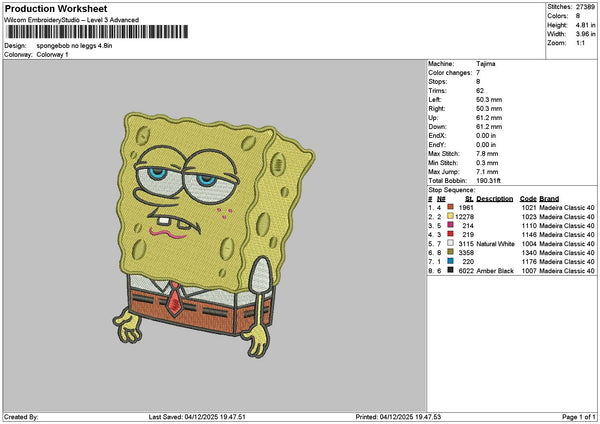Click the Trims value 62

(x=480, y=91)
